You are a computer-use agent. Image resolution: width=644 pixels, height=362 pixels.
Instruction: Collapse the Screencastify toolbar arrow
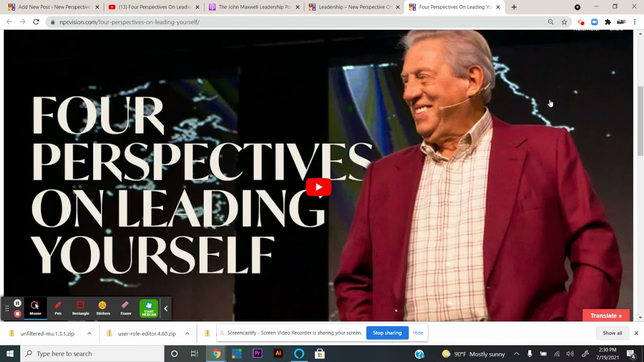pyautogui.click(x=166, y=308)
